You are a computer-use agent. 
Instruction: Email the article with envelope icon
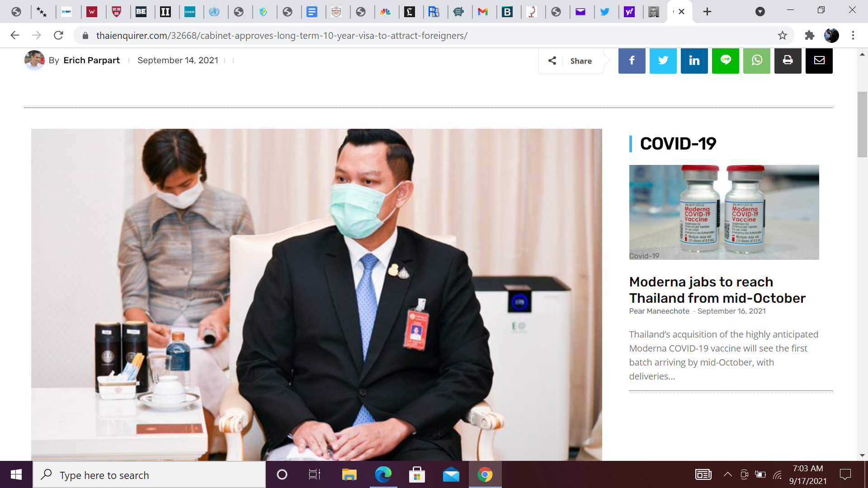[819, 61]
